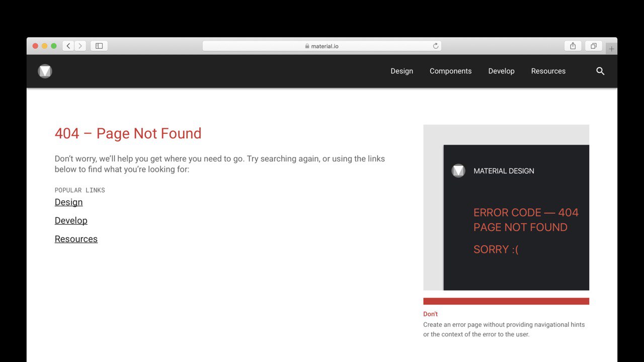Viewport: 644px width, 362px height.
Task: Minimize Safari with the yellow button
Action: tap(44, 46)
